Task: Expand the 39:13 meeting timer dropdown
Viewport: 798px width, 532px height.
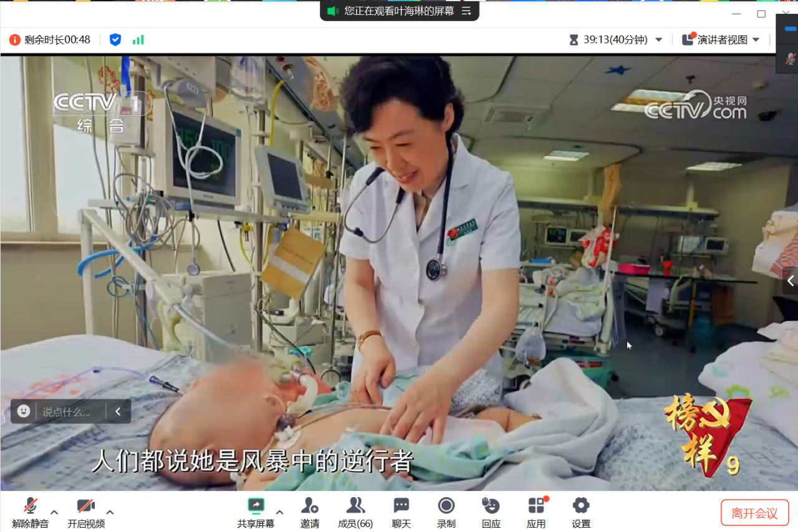Action: 658,40
